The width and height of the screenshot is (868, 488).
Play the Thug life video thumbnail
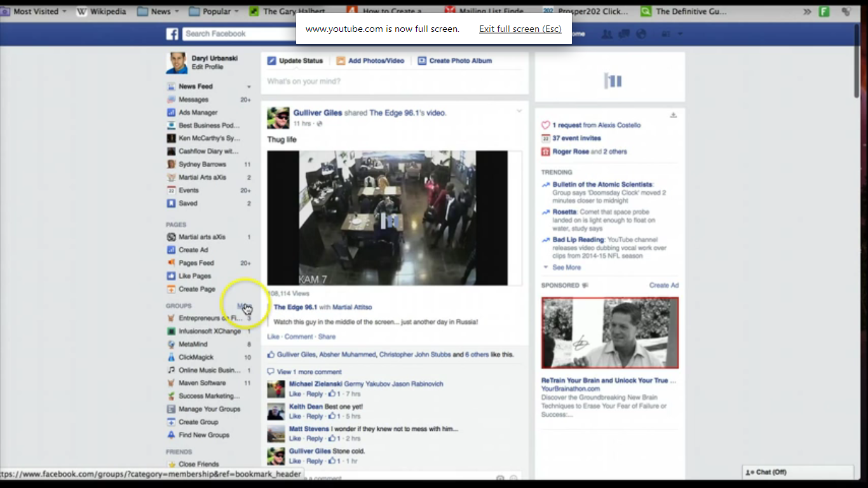pos(388,218)
